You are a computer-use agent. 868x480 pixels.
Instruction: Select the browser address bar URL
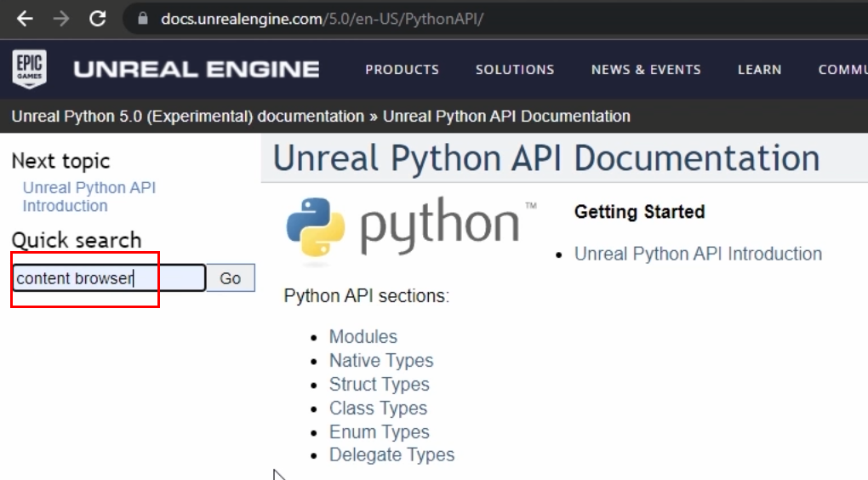coord(322,19)
